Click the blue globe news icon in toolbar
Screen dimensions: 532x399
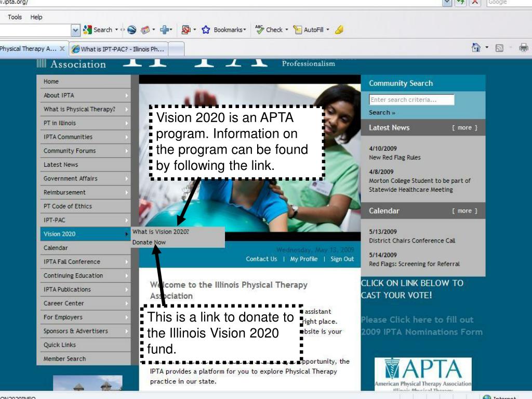point(131,30)
